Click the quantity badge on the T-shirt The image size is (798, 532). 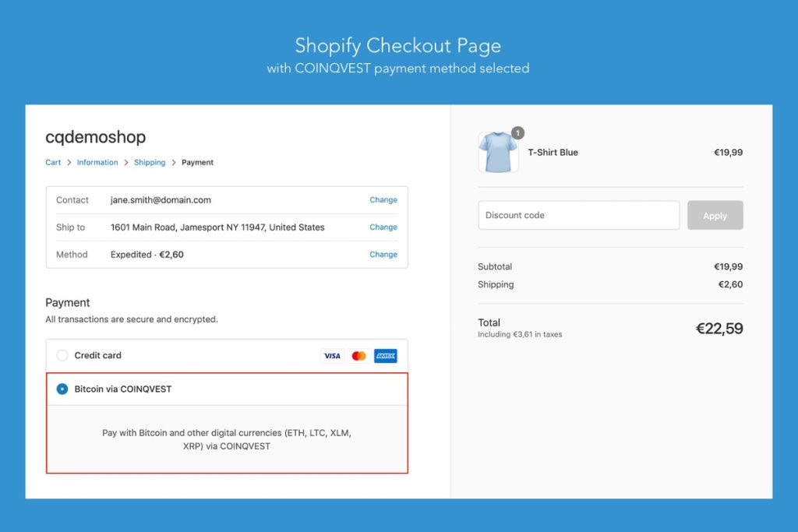tap(517, 133)
